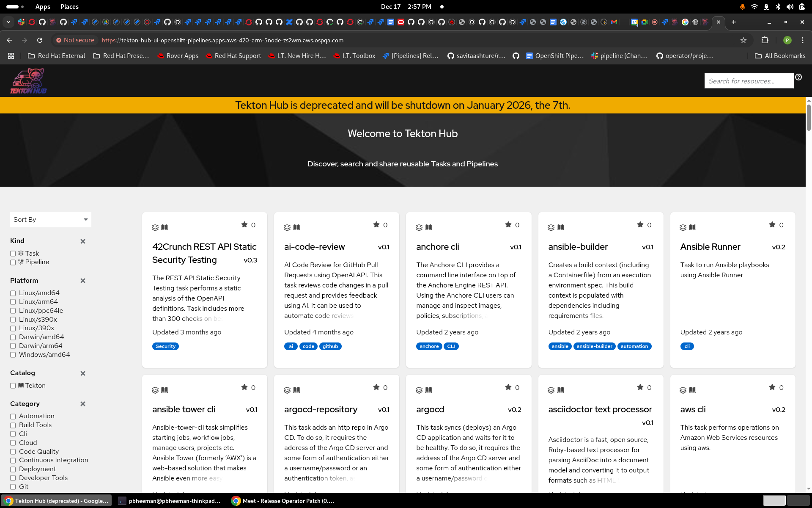Enable the Linux/arm64 platform filter
This screenshot has width=812, height=508.
tap(13, 302)
